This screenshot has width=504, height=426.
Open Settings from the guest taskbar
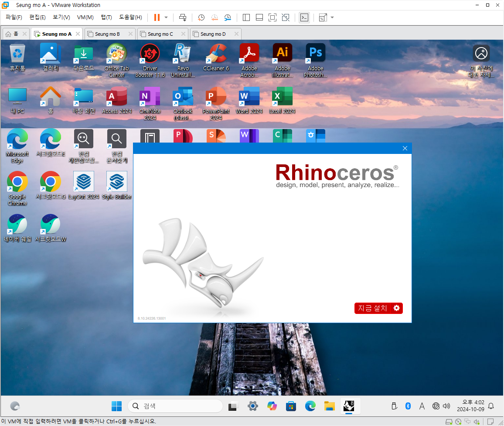[252, 406]
